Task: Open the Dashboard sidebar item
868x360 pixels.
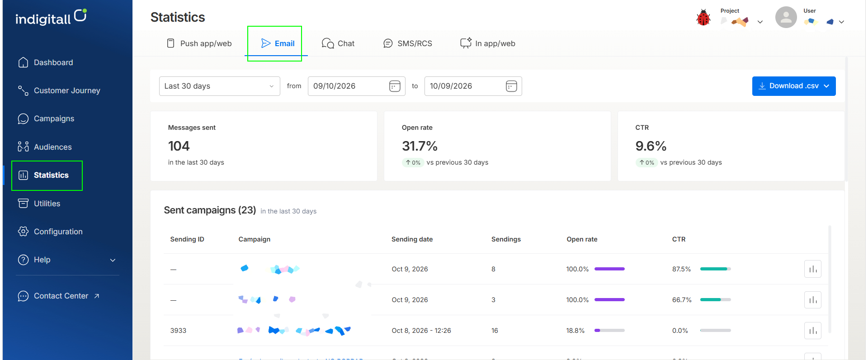Action: 45,62
